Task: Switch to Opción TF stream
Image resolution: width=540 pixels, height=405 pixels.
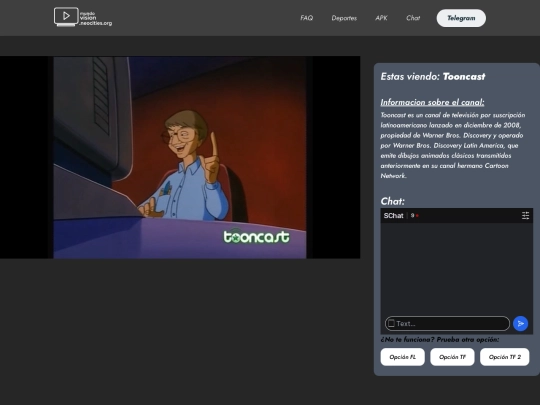Action: pyautogui.click(x=452, y=357)
